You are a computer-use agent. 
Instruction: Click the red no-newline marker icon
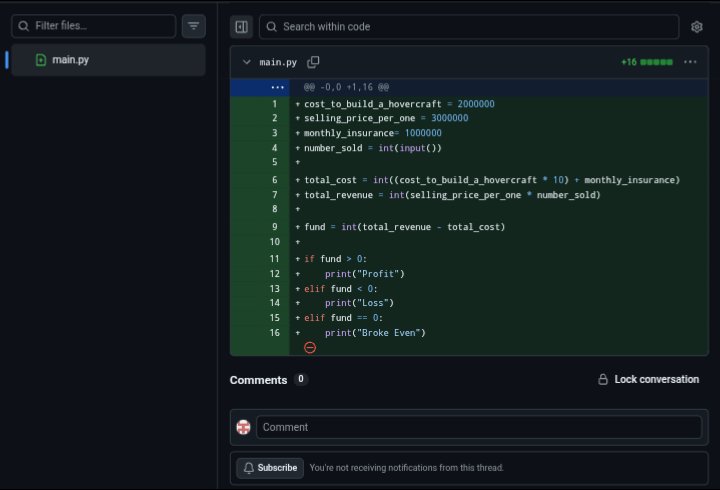click(x=310, y=348)
